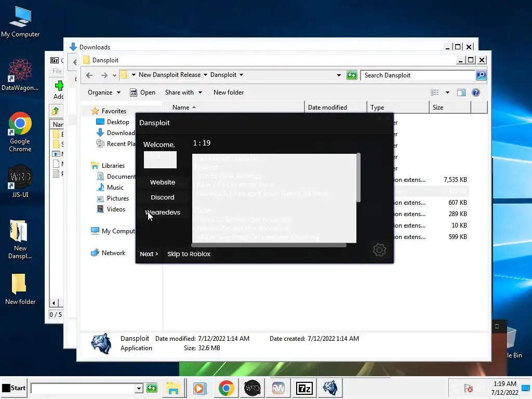Click the Dansploit tiger taskbar icon
532x399 pixels.
click(330, 388)
